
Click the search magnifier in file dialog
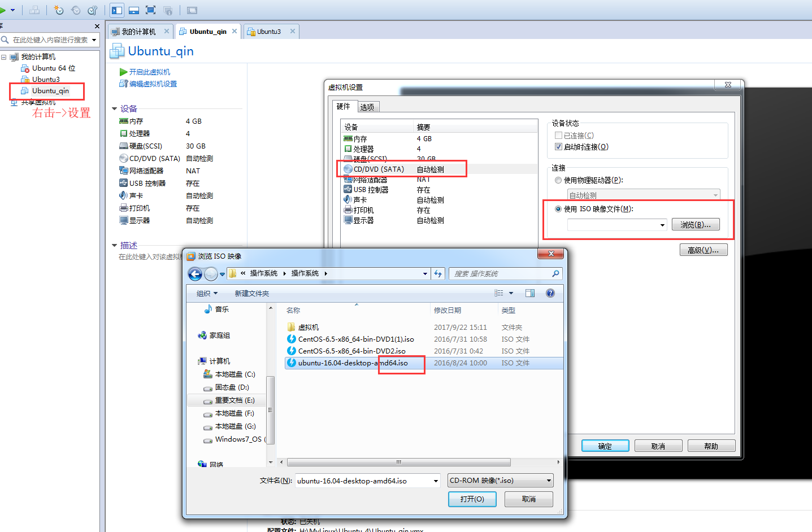point(556,273)
